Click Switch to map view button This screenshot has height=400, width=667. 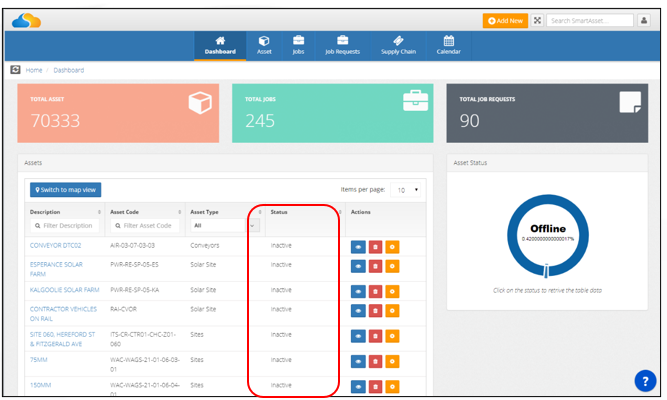[66, 190]
